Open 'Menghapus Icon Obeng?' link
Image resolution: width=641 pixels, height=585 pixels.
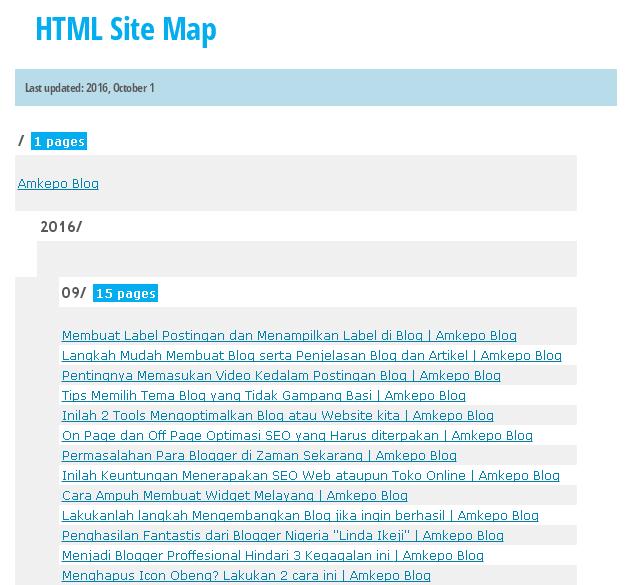[246, 576]
